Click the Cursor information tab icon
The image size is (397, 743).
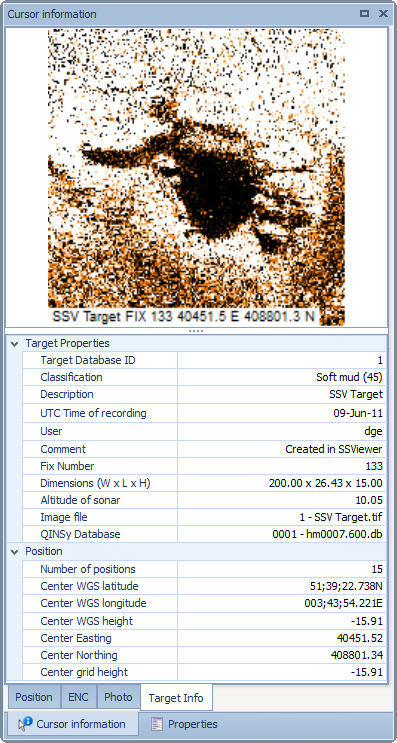click(x=25, y=724)
